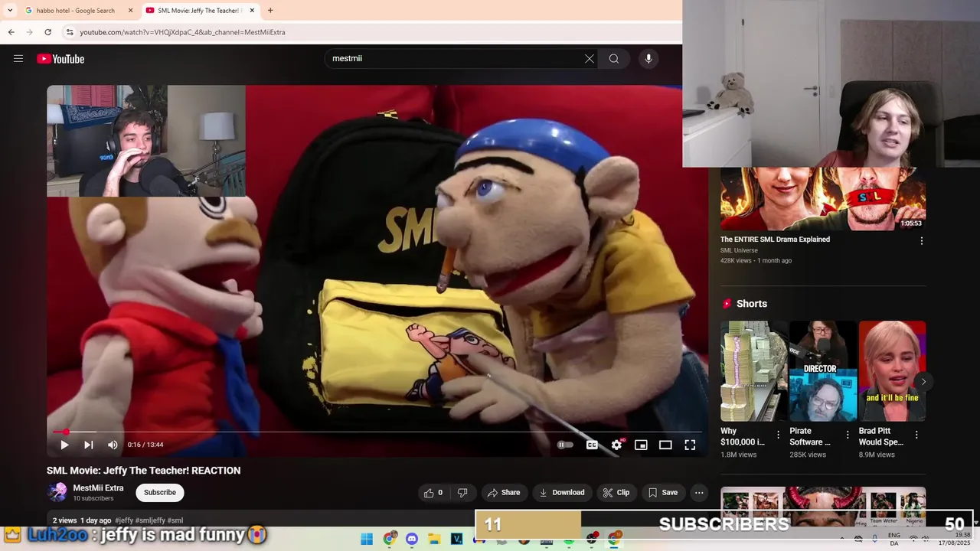Open MestMii Extra channel name link
Viewport: 980px width, 551px height.
pos(98,488)
